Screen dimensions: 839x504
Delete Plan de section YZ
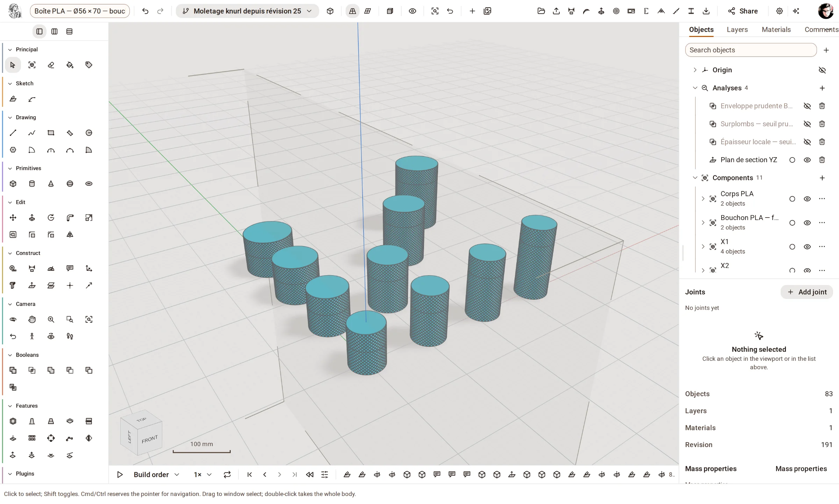click(x=822, y=160)
